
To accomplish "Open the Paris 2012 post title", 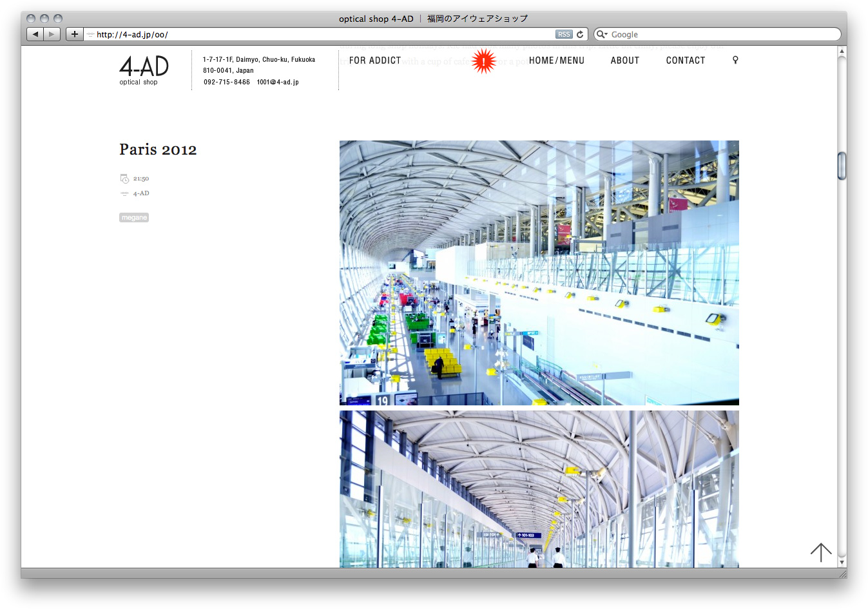I will tap(158, 150).
